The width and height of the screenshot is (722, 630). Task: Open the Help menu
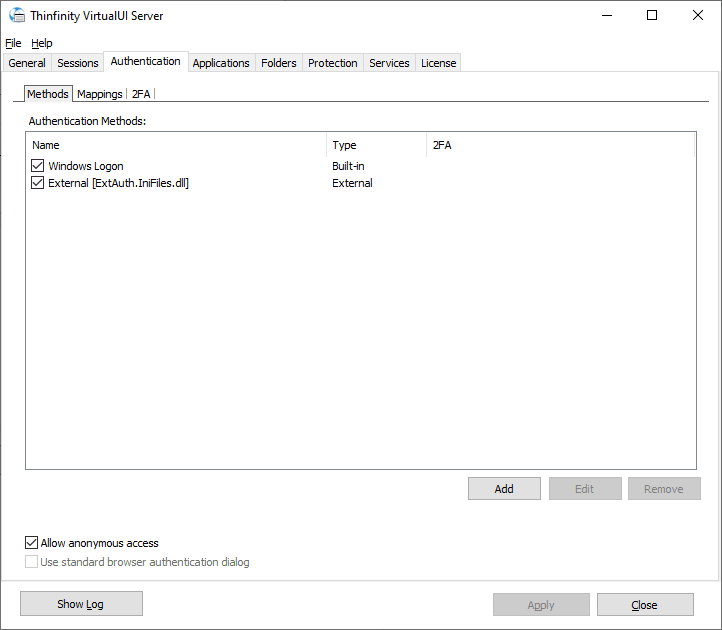point(41,43)
